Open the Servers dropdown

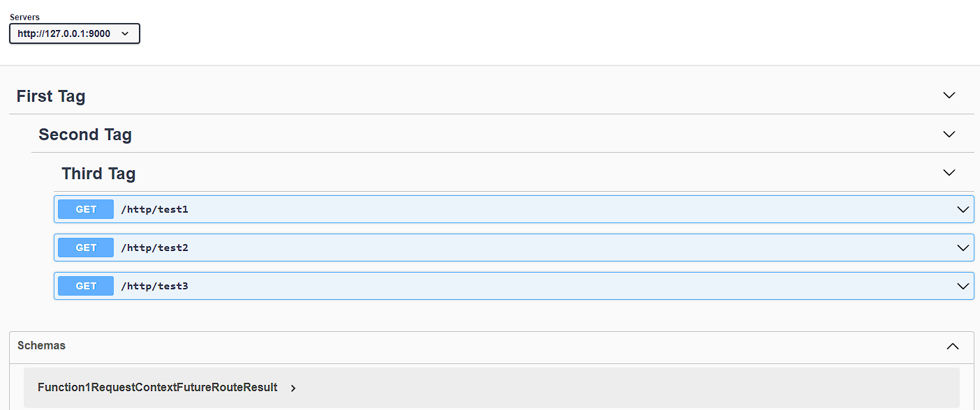pos(74,33)
